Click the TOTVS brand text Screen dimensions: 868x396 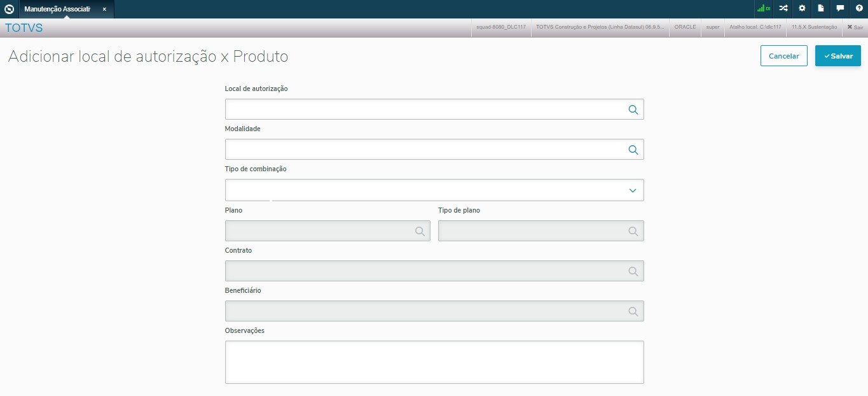pyautogui.click(x=24, y=28)
